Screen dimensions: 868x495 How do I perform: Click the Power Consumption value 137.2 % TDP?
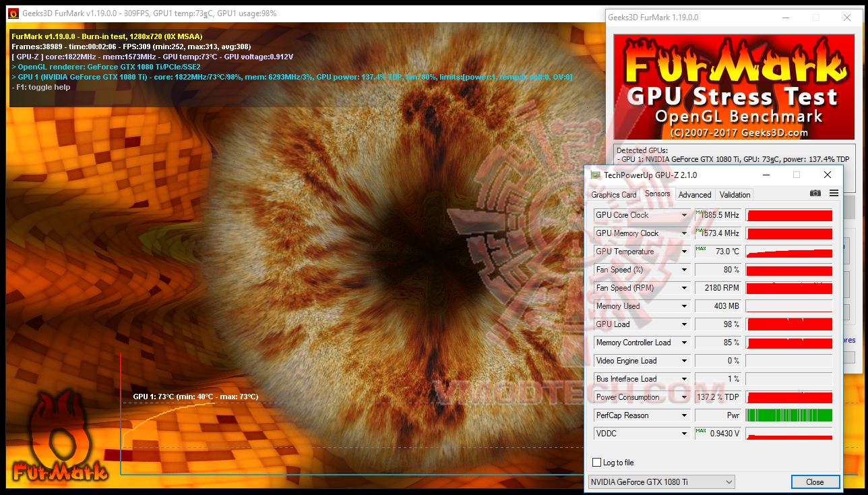coord(718,397)
